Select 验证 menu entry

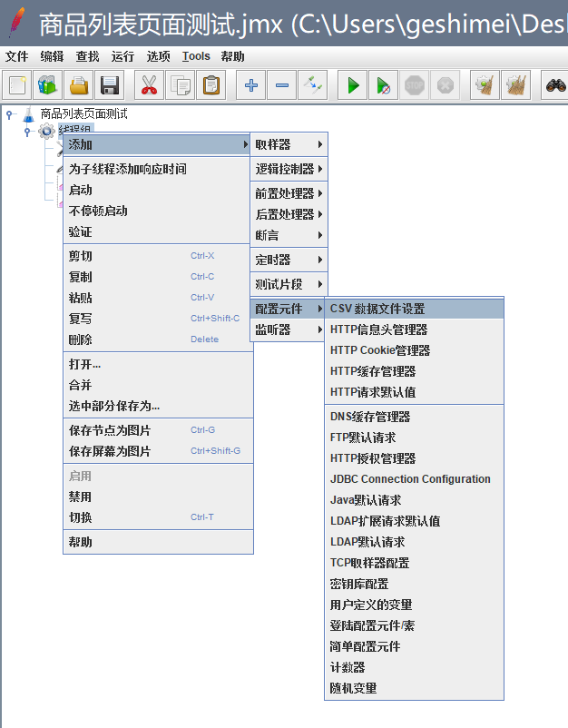[x=157, y=231]
